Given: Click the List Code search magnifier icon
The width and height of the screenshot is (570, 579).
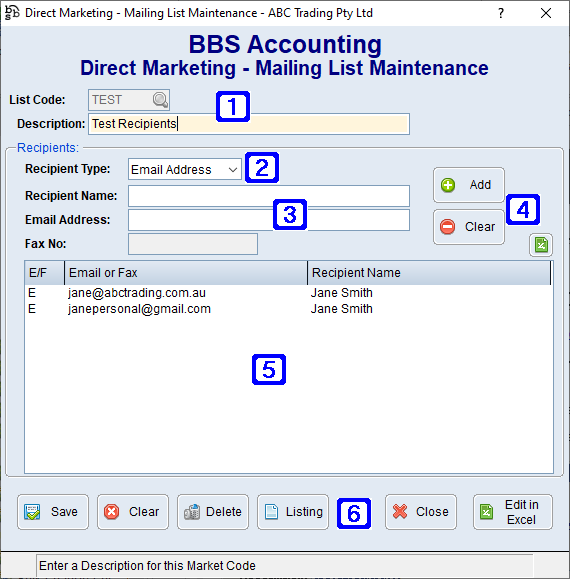Looking at the screenshot, I should pos(160,100).
